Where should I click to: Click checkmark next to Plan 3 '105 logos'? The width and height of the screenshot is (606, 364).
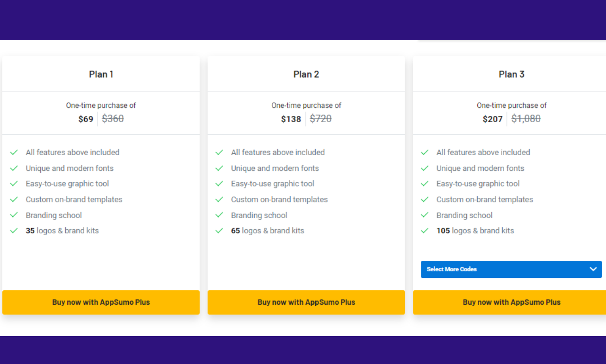click(425, 231)
